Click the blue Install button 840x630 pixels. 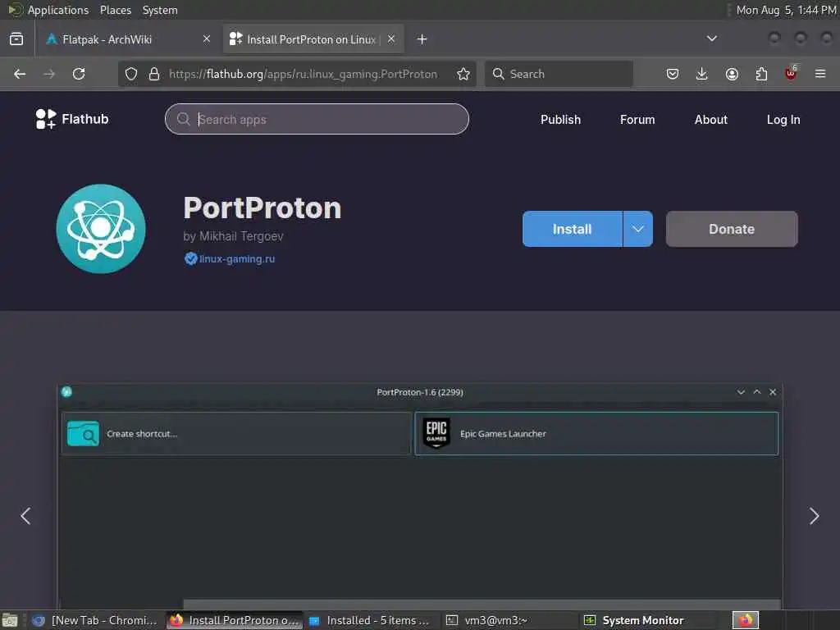(572, 229)
